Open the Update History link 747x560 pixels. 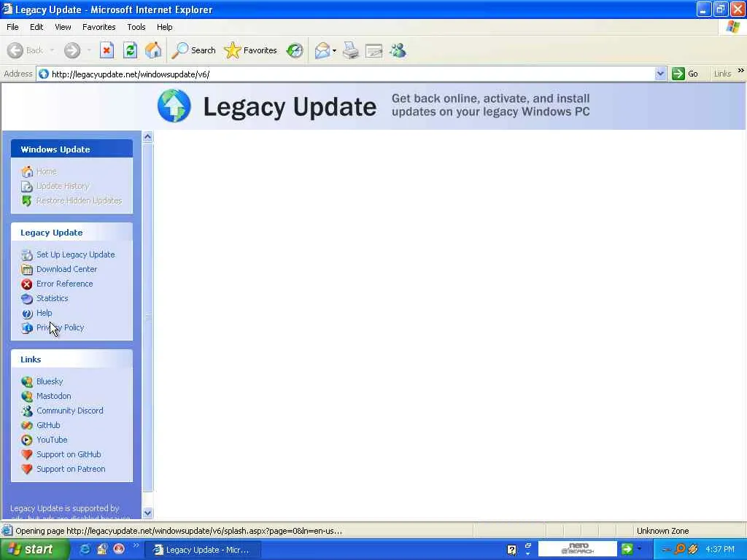63,186
